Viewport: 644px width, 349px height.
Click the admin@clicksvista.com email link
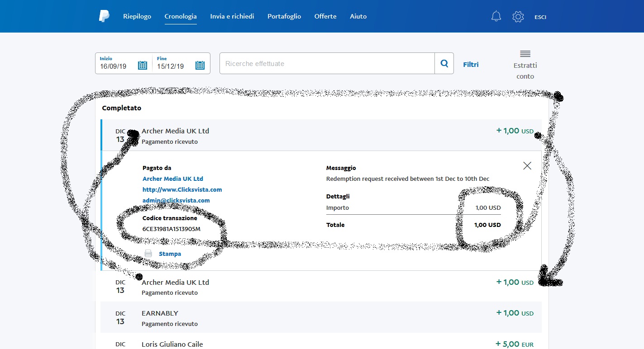click(x=176, y=200)
